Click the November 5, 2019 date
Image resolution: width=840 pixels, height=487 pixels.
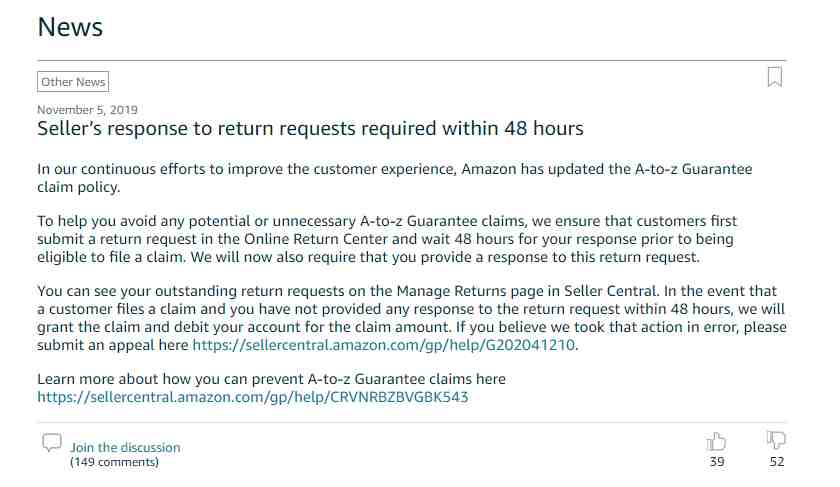click(87, 110)
